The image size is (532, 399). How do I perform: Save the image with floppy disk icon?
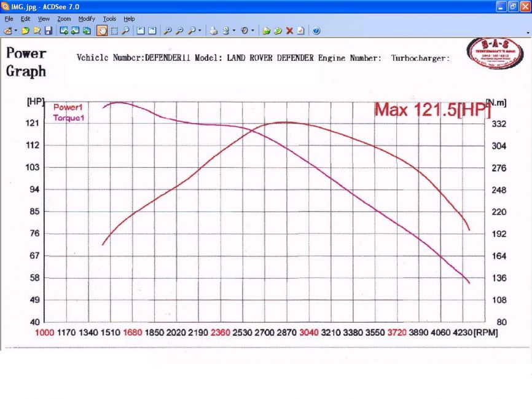[49, 31]
